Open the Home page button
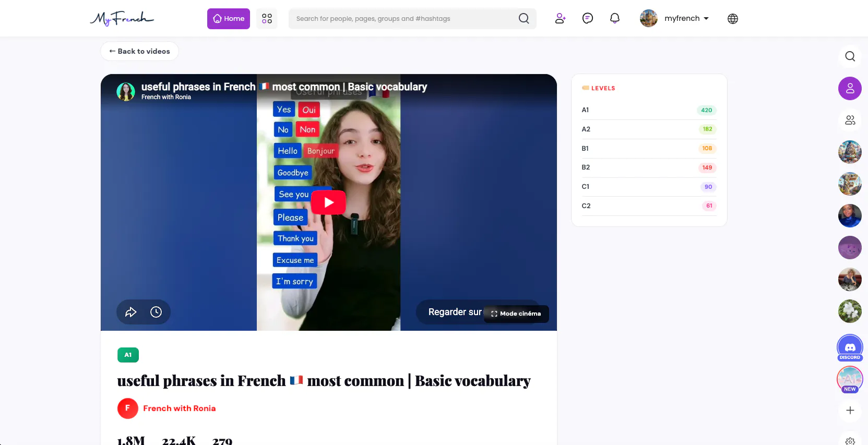868x445 pixels. click(229, 19)
